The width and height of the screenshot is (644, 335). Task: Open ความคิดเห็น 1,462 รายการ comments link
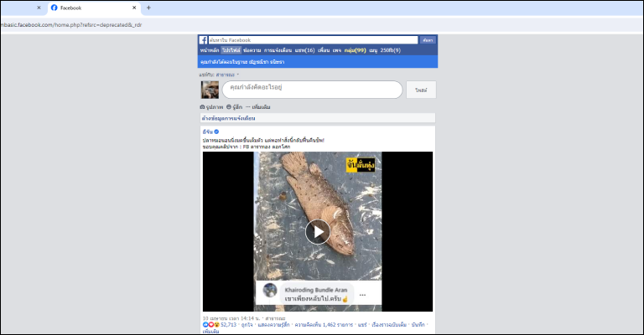(x=324, y=325)
